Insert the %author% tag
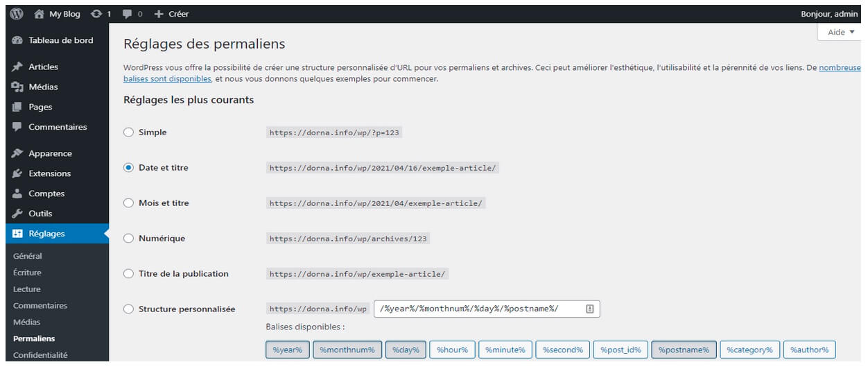The image size is (868, 369). [x=810, y=350]
